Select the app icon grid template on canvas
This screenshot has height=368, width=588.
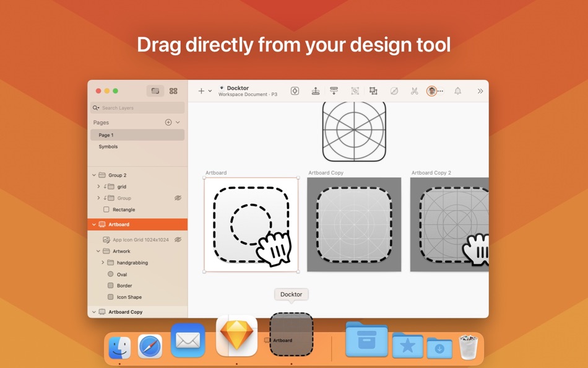(355, 132)
